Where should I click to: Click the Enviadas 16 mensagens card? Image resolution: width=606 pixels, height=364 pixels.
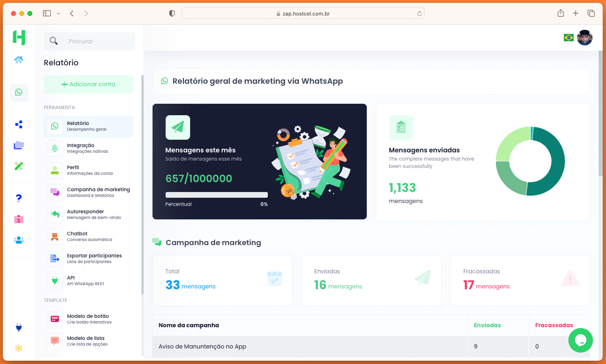click(x=371, y=281)
